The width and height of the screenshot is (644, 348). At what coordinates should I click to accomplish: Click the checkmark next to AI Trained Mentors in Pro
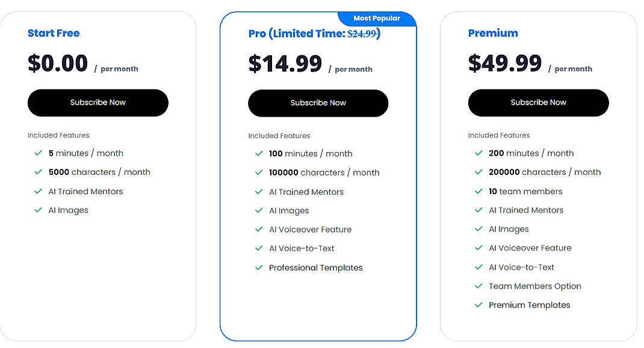(258, 191)
